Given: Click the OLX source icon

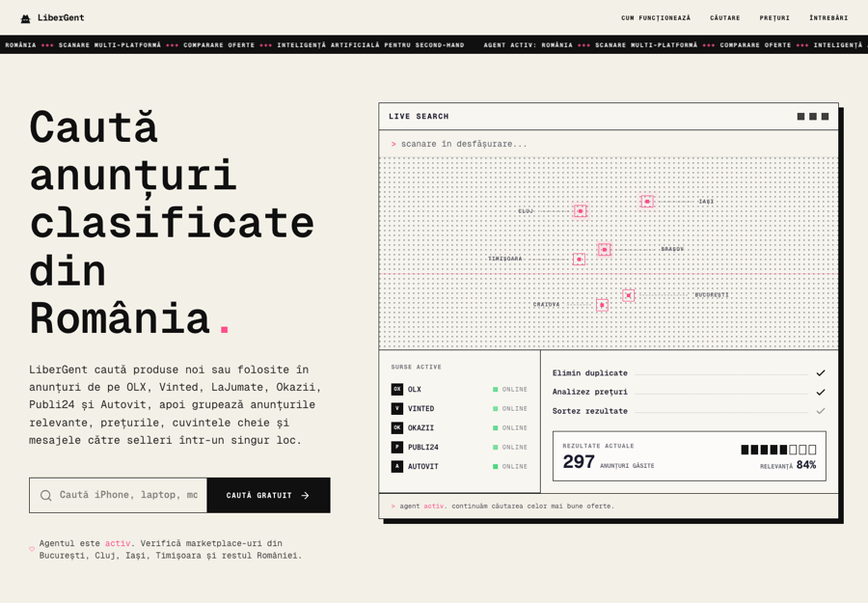Looking at the screenshot, I should 397,389.
